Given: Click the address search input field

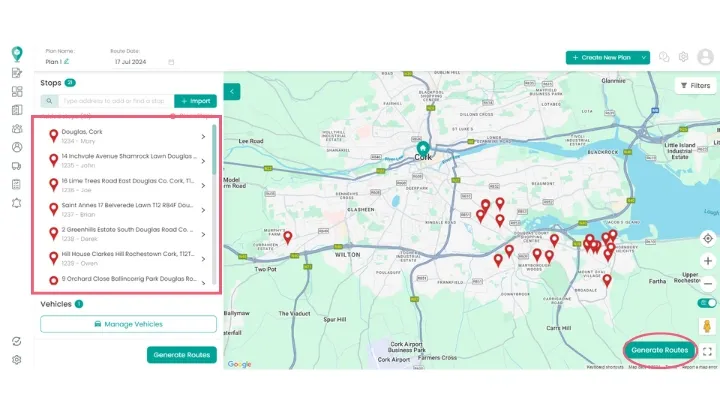Looking at the screenshot, I should click(x=115, y=101).
